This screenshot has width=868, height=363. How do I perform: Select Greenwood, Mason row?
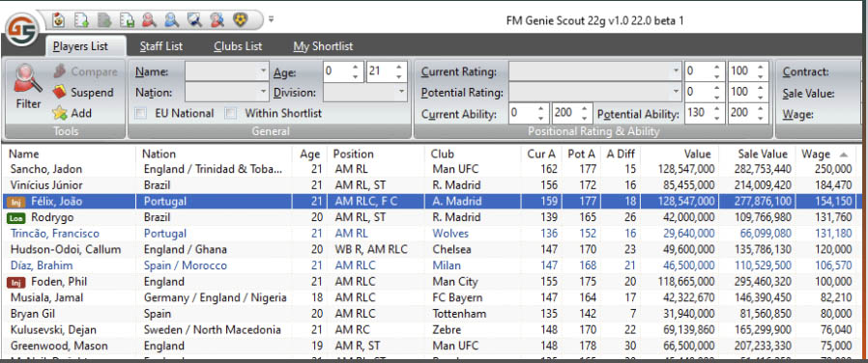tap(432, 347)
